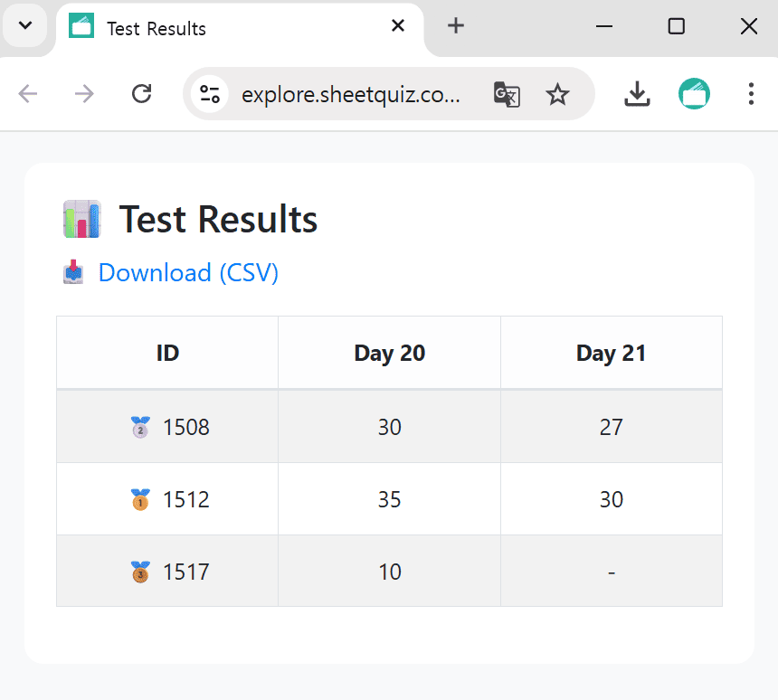
Task: Bookmark the page with the star icon
Action: coord(558,94)
